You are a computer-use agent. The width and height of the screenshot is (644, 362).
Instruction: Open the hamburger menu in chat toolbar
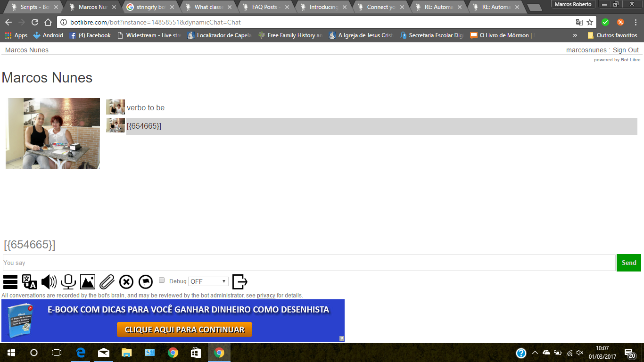pyautogui.click(x=10, y=281)
